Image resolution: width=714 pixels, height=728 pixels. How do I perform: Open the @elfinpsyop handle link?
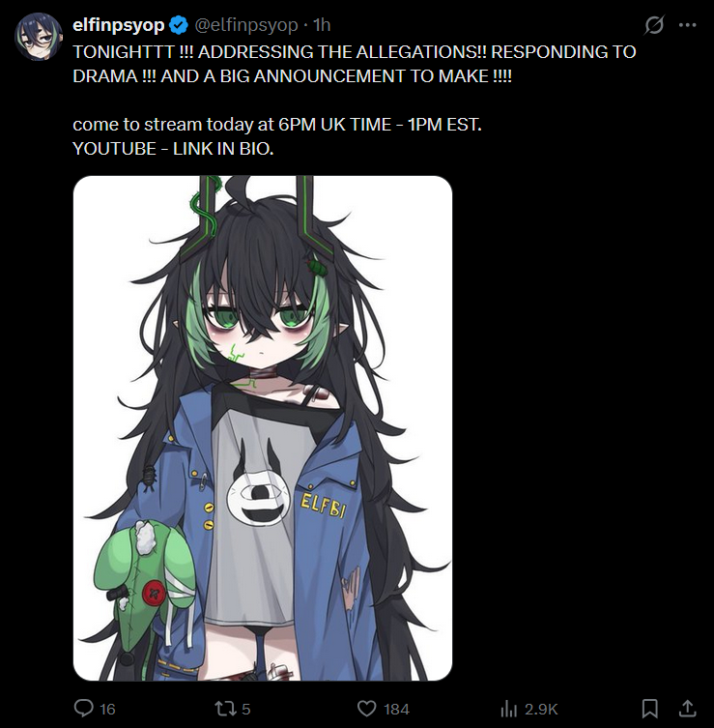click(245, 25)
